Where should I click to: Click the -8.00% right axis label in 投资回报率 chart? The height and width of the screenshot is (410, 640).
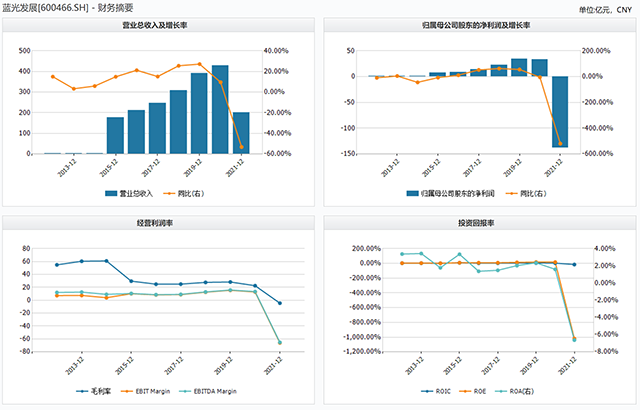tap(605, 351)
